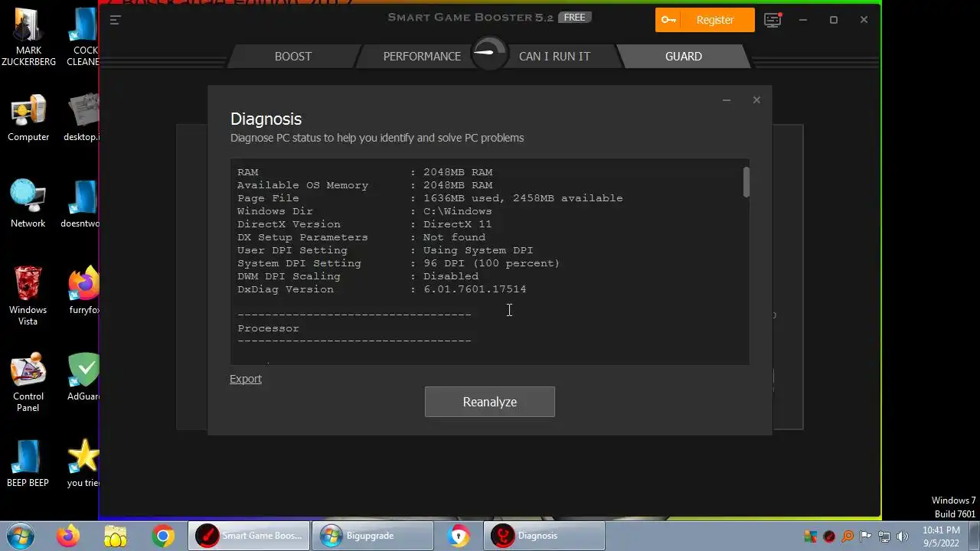Click the taskbar clock showing 10:41 PM
This screenshot has height=551, width=980.
pos(941,536)
